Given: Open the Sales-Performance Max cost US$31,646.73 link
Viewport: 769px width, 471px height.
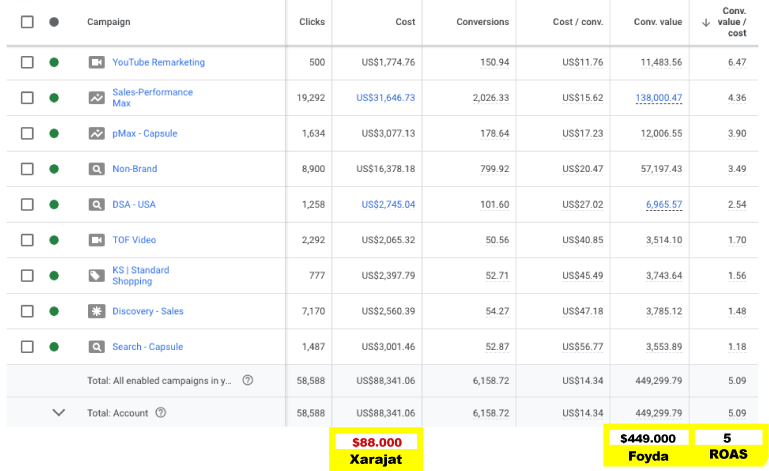Looking at the screenshot, I should pyautogui.click(x=385, y=98).
